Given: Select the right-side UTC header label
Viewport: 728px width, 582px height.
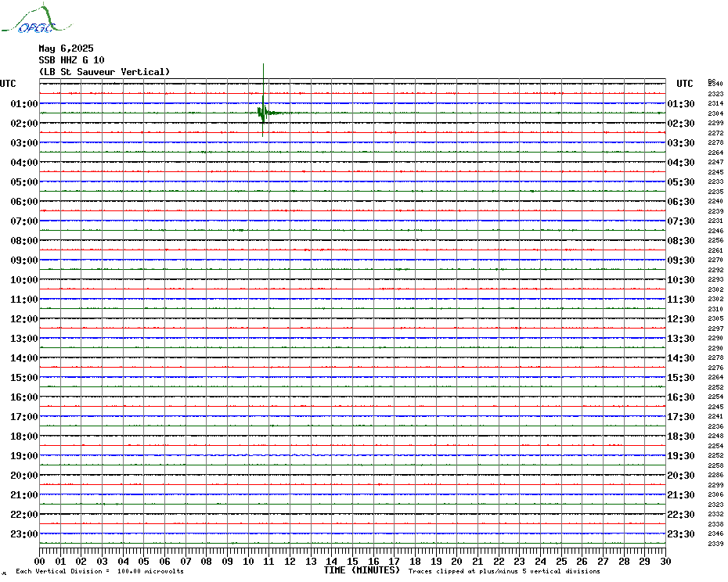Looking at the screenshot, I should (685, 84).
